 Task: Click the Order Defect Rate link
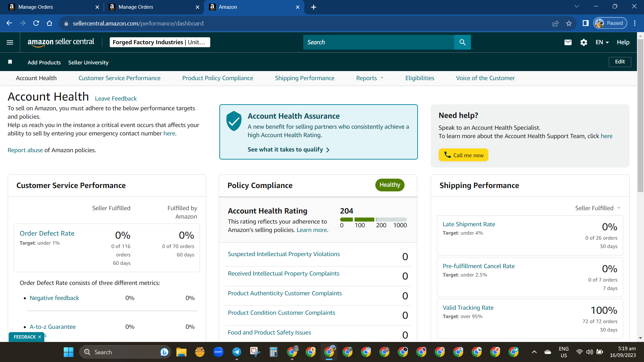(47, 233)
